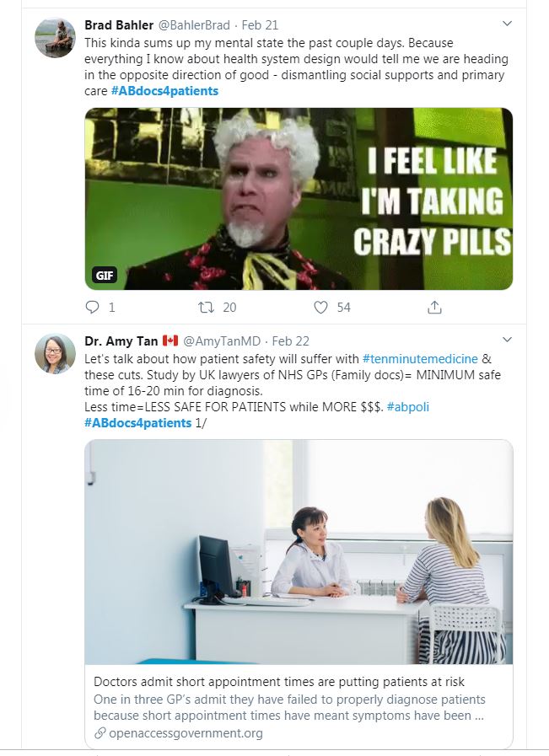549x756 pixels.
Task: Click the Feb 22 timestamp
Action: [291, 341]
